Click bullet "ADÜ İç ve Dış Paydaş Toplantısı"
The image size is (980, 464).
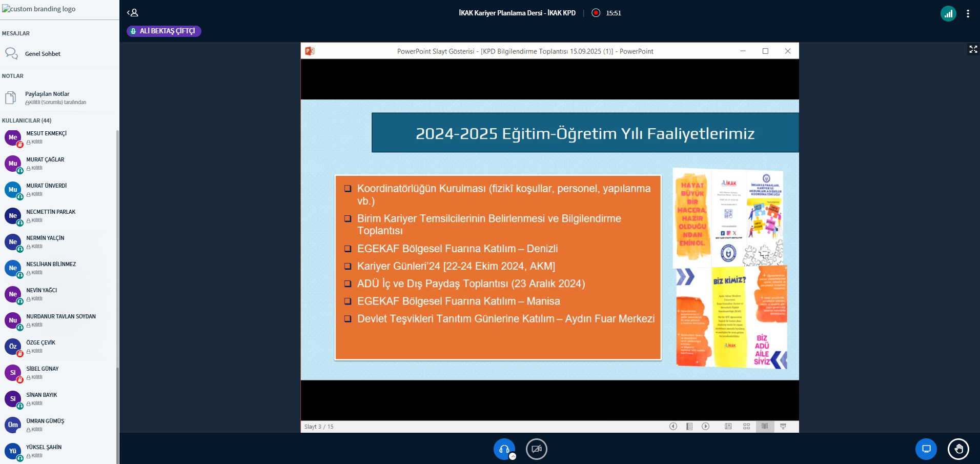tap(471, 284)
